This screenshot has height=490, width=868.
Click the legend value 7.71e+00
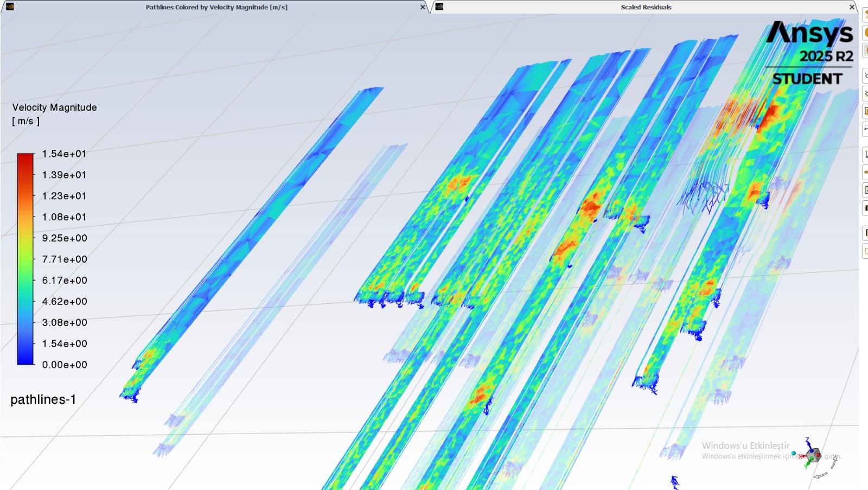(65, 259)
